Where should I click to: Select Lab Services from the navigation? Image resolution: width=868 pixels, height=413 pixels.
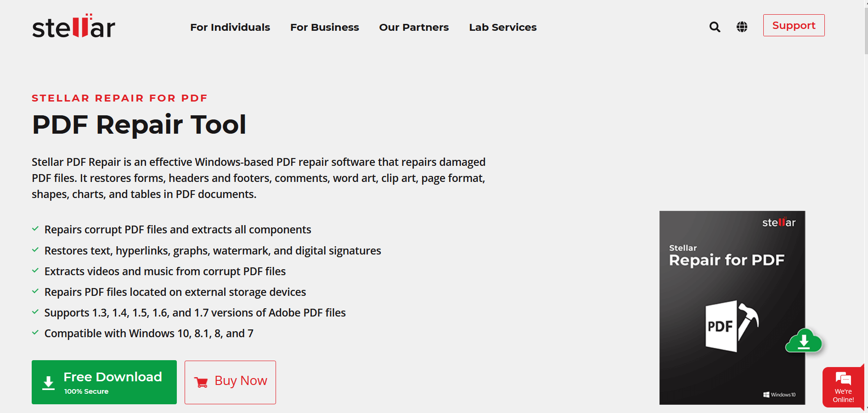coord(502,27)
